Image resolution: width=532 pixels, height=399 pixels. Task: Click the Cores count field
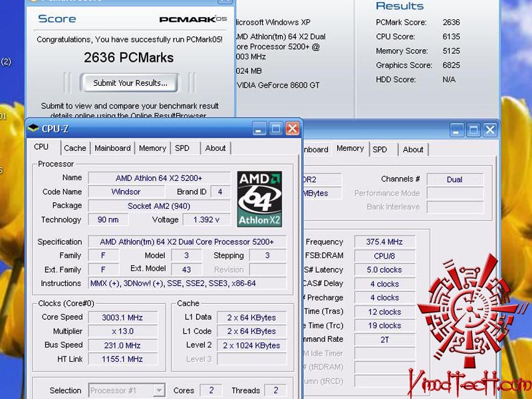[x=211, y=390]
